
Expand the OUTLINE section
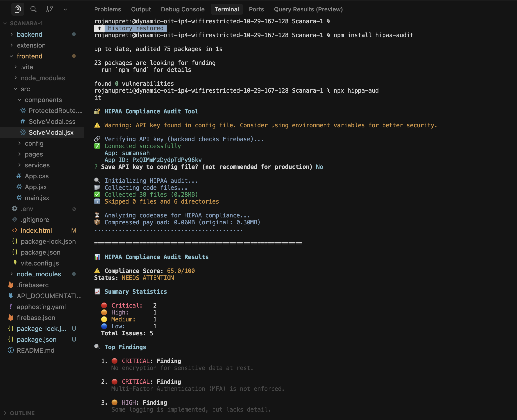click(22, 413)
